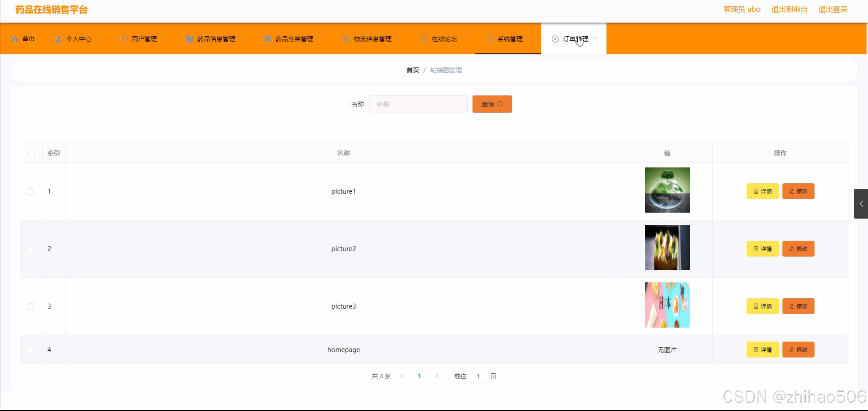The height and width of the screenshot is (411, 868).
Task: Click the 物流信息管理 list icon
Action: tap(346, 39)
